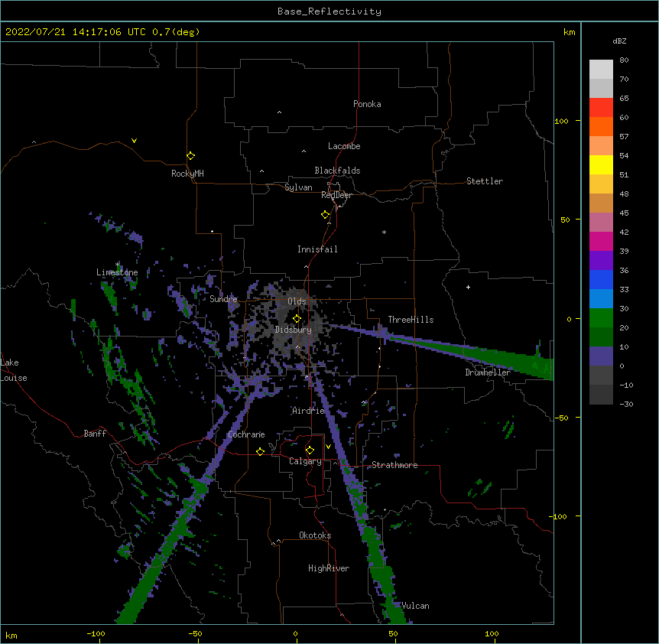659x644 pixels.
Task: Click the white plus marker north of Drumheller
Action: 468,287
